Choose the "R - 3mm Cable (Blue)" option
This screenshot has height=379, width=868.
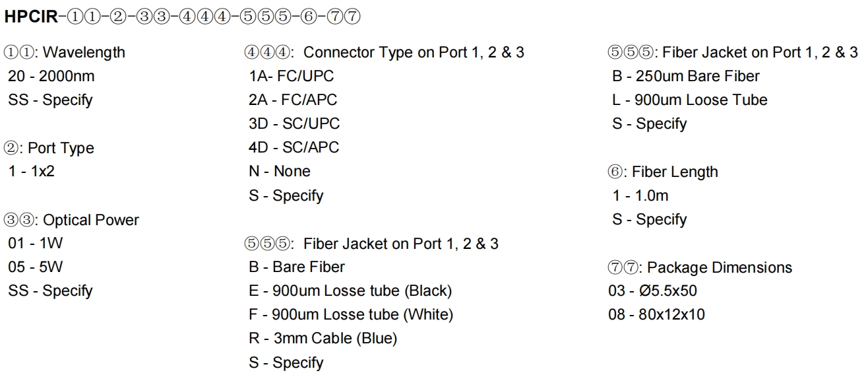click(323, 339)
